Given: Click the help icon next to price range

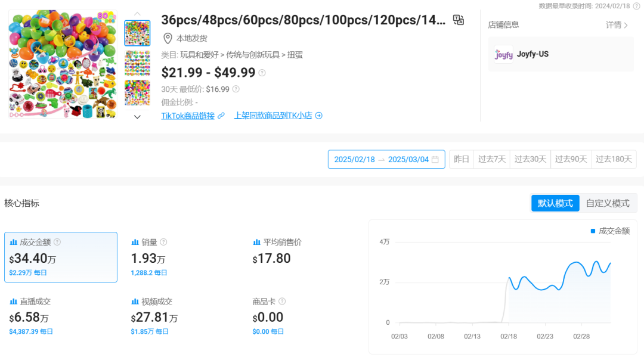Looking at the screenshot, I should pyautogui.click(x=262, y=73).
